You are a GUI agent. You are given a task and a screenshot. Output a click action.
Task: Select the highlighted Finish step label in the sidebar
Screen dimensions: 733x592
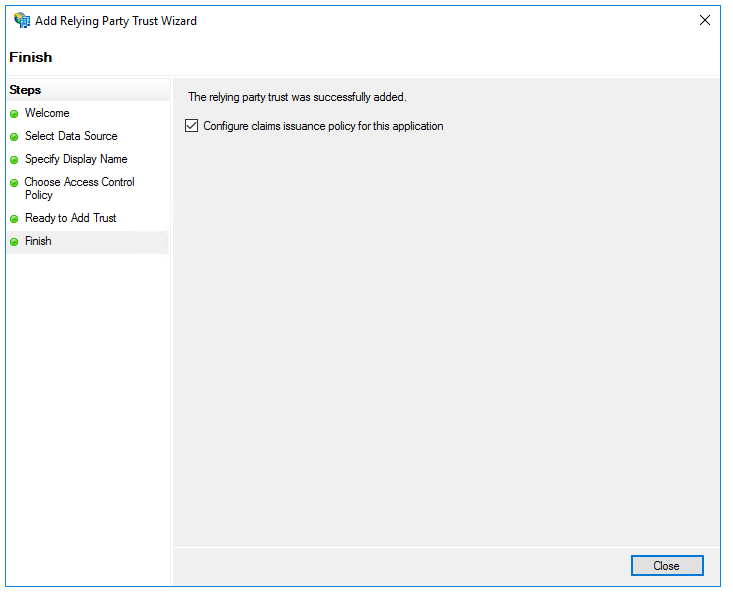(38, 241)
